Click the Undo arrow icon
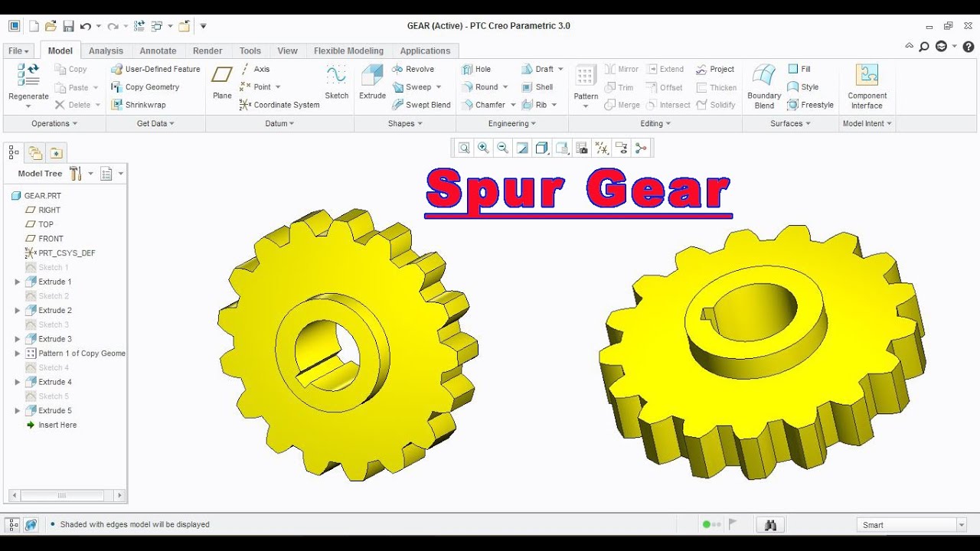980x551 pixels. [x=86, y=26]
